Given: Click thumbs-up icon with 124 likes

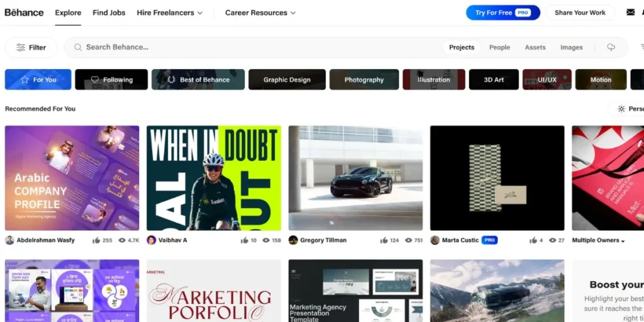Looking at the screenshot, I should click(384, 240).
